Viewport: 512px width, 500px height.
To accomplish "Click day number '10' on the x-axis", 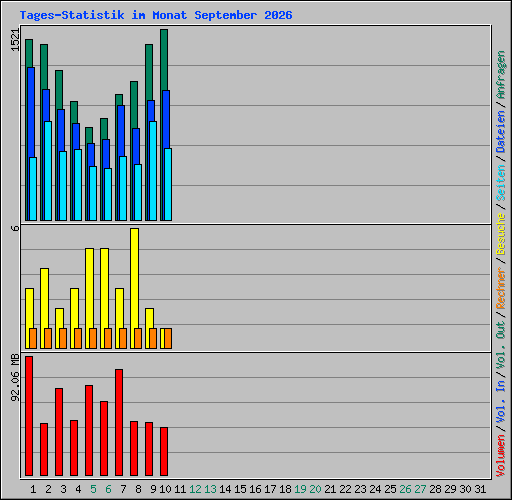I will (165, 489).
